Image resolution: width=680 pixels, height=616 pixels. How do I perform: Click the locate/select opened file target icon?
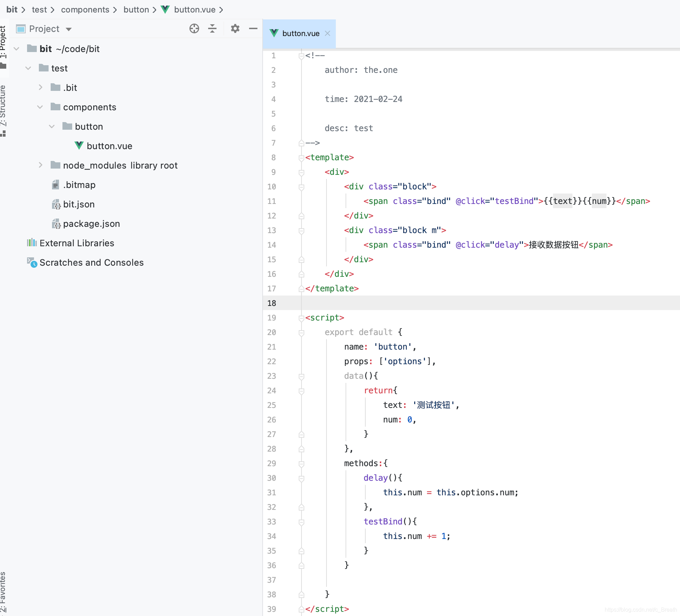[194, 28]
